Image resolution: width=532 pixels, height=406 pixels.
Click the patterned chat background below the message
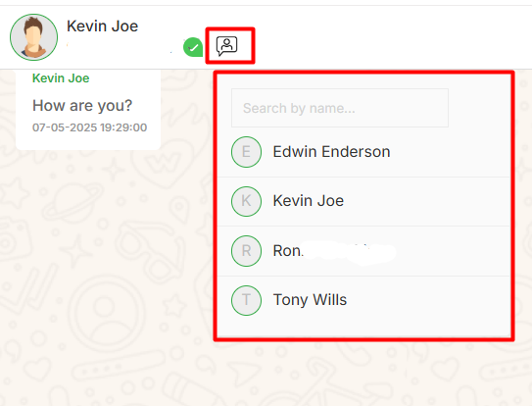[102, 255]
